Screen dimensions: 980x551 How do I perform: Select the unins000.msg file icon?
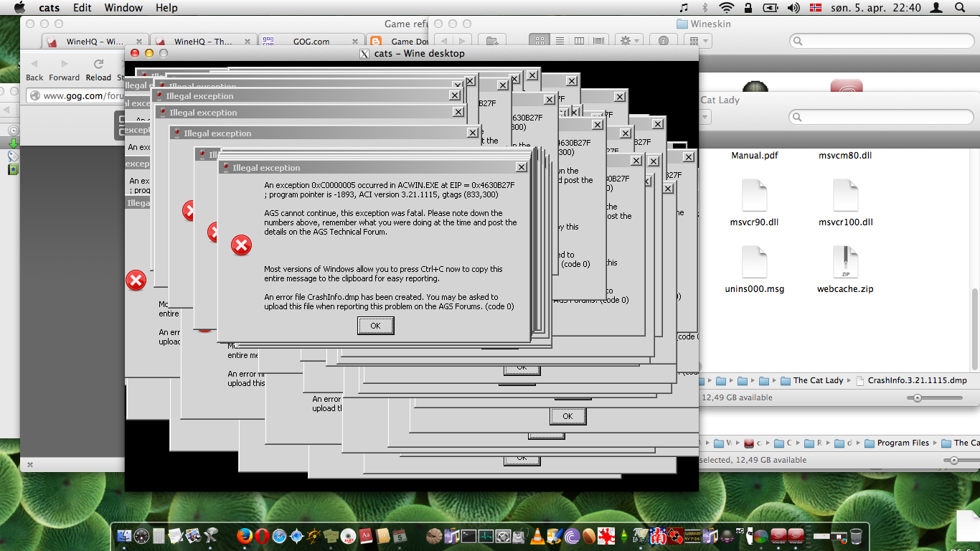pos(755,263)
